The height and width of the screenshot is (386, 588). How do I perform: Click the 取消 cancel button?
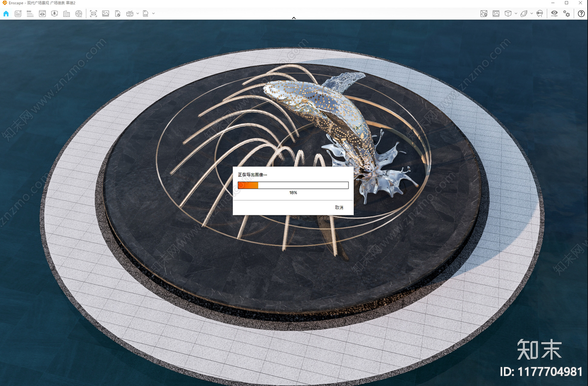pos(339,208)
